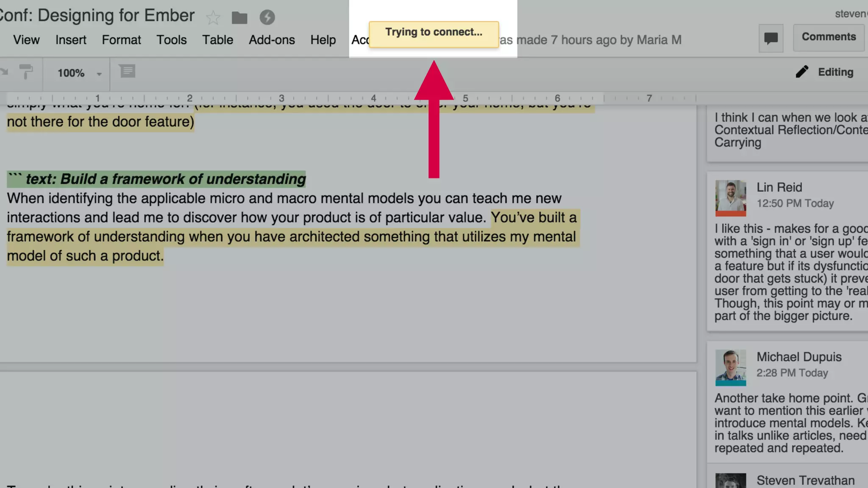The width and height of the screenshot is (868, 488).
Task: Click last edit made by Maria M link
Action: 593,40
